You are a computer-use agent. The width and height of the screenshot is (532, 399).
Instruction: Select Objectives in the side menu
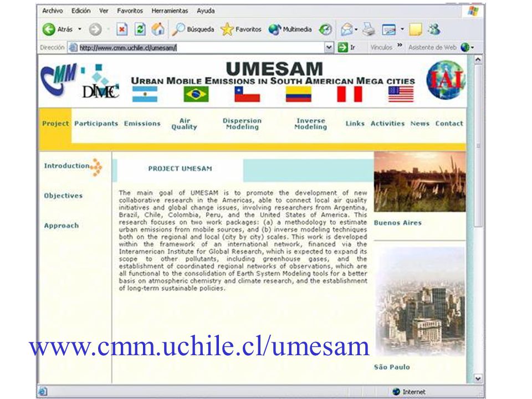click(x=63, y=196)
